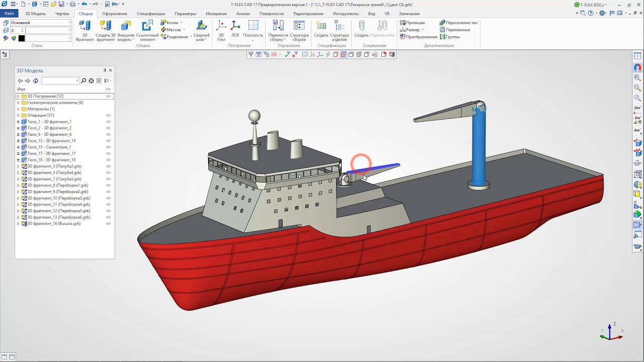Screen dimensions: 644x362
Task: Pin the 3D Модель panel
Action: click(105, 70)
